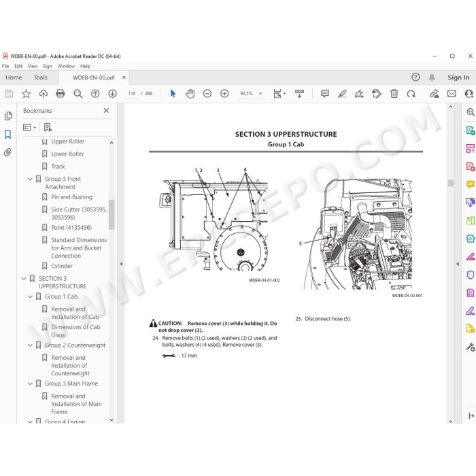This screenshot has width=476, height=476.
Task: Collapse the Group 1 Cab bookmark
Action: coord(30,296)
